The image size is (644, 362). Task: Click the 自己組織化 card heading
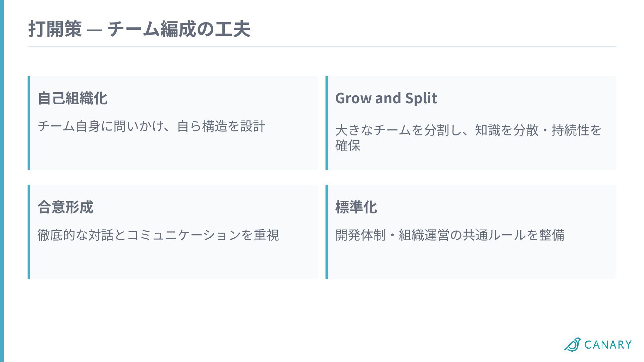72,98
